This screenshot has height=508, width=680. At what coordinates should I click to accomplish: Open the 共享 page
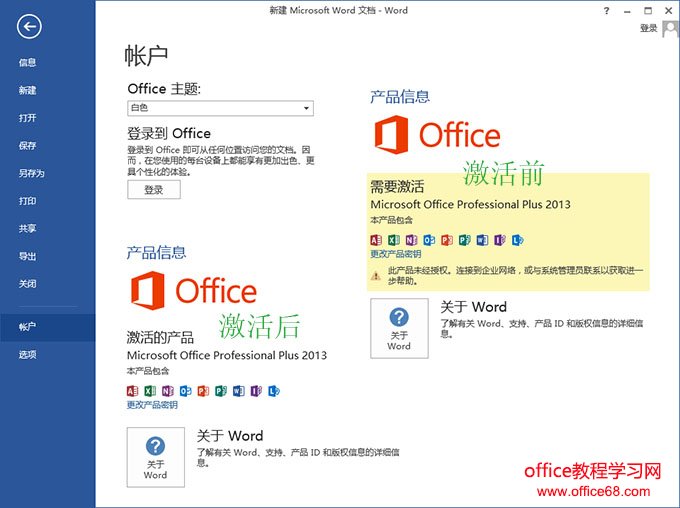pos(27,229)
